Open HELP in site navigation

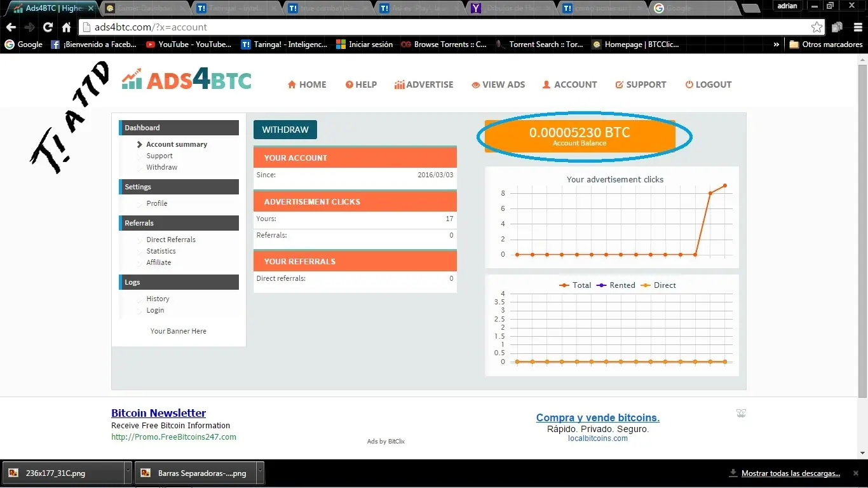coord(361,85)
